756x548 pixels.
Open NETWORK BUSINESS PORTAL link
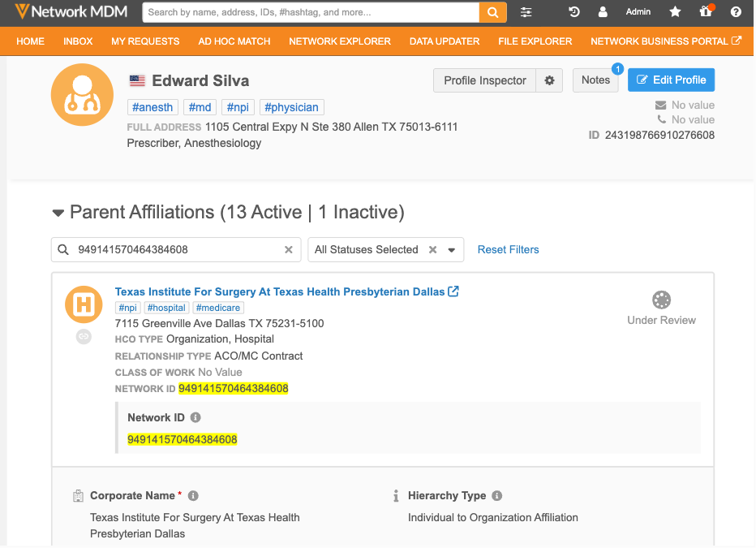[x=666, y=41]
